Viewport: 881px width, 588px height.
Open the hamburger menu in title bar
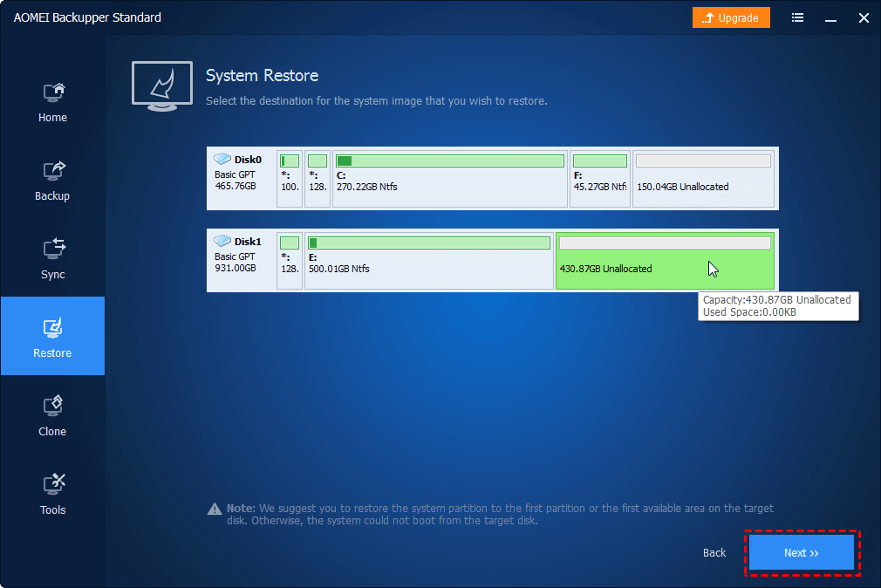tap(797, 18)
